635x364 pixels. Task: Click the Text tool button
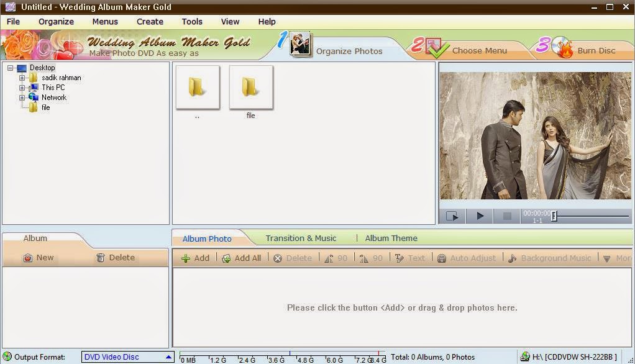coord(410,258)
